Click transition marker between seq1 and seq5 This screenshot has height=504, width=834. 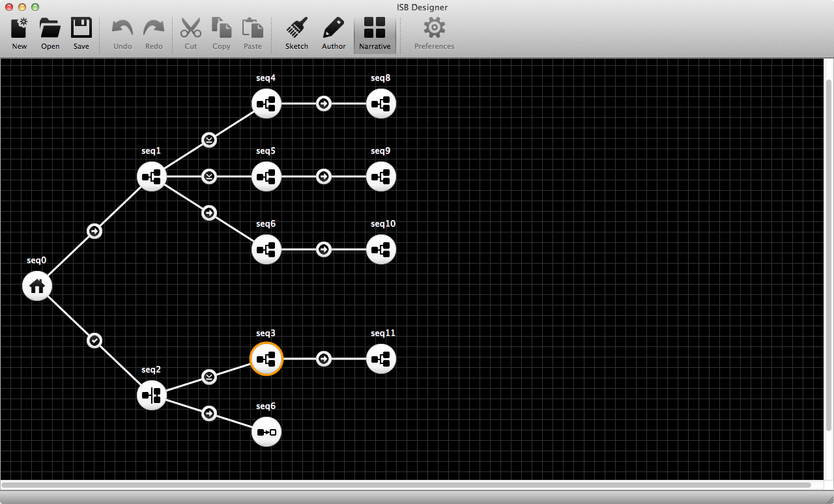coord(208,176)
